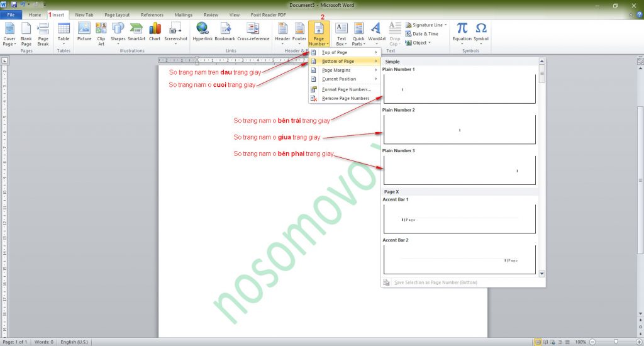Open the Table dropdown

point(64,33)
